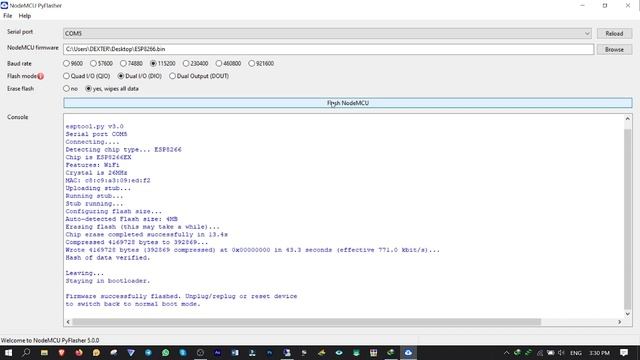
Task: Click the Reload serial ports button
Action: tap(614, 33)
